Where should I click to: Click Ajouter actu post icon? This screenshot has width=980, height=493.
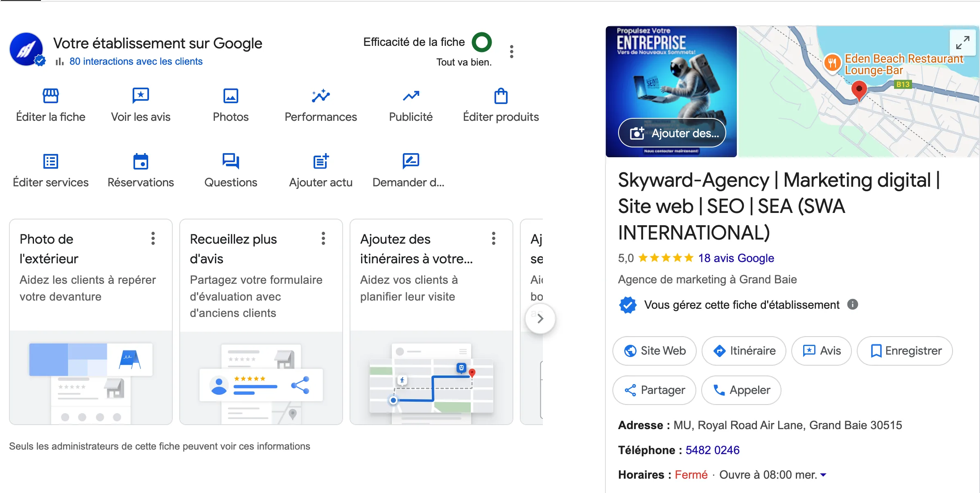(321, 161)
